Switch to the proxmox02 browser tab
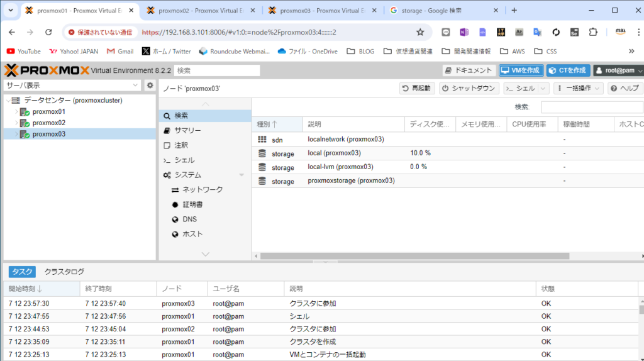This screenshot has height=361, width=644. [196, 10]
